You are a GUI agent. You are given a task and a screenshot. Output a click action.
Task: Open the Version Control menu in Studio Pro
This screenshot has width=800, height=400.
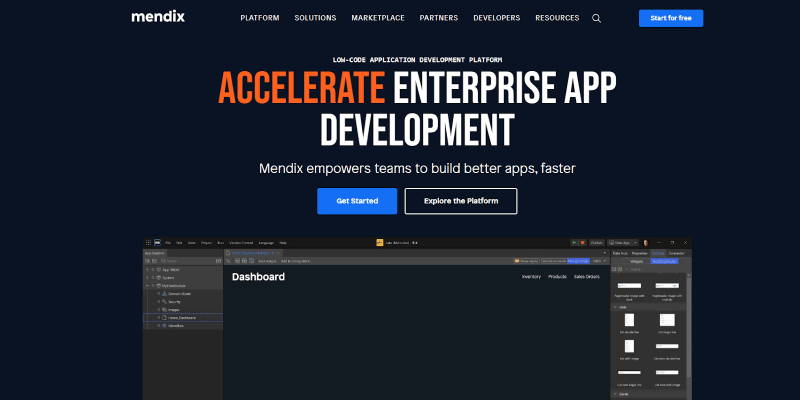pos(241,243)
